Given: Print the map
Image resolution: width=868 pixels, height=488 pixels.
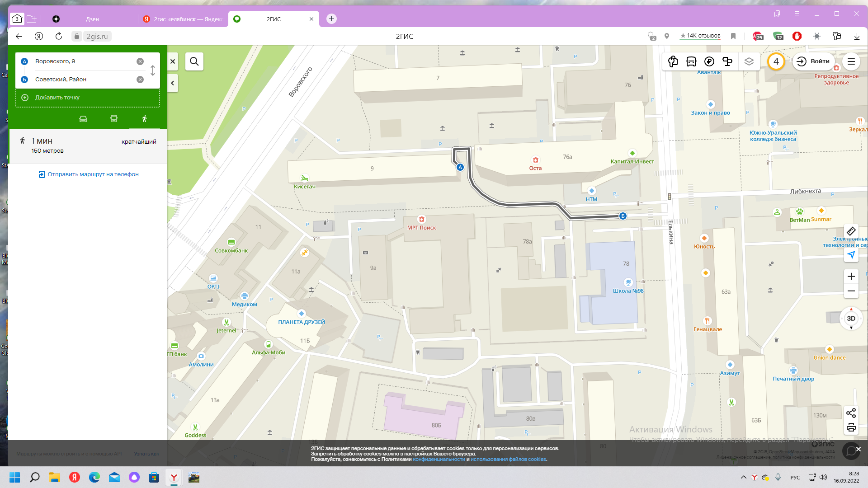Looking at the screenshot, I should coord(851,427).
